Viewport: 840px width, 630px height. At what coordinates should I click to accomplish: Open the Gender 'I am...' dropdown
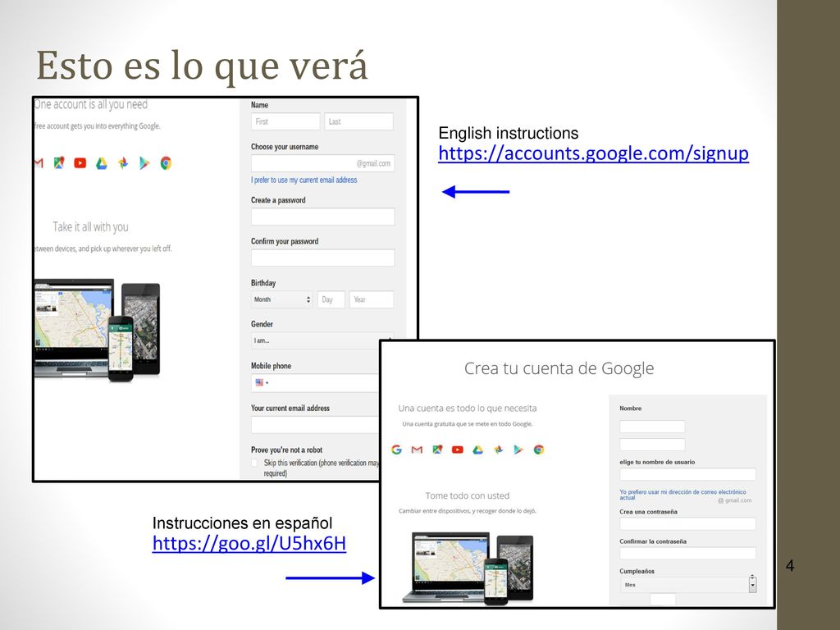pyautogui.click(x=315, y=340)
